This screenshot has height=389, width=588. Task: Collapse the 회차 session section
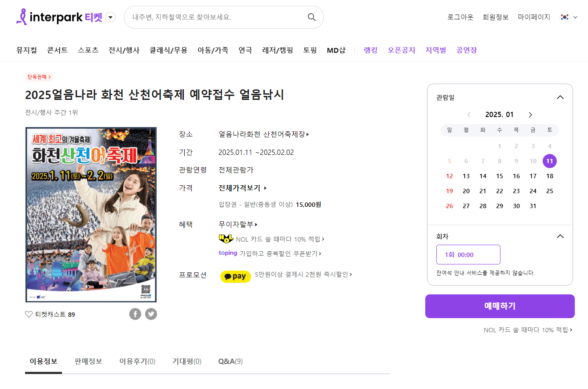(560, 236)
